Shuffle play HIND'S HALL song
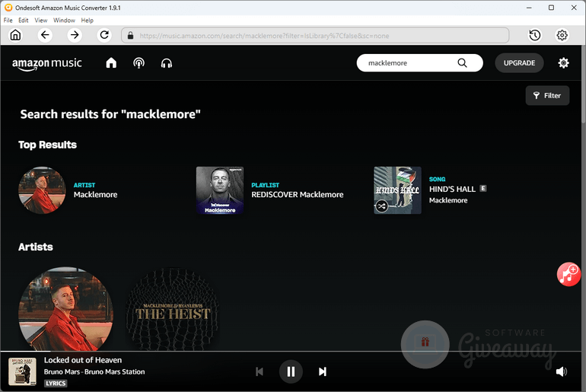The width and height of the screenshot is (586, 392). [x=381, y=206]
